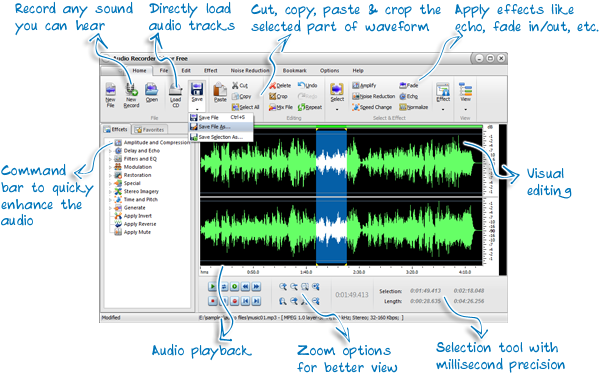Expand Filters and EQ tree node
Screen dimensions: 599x373
(110, 159)
